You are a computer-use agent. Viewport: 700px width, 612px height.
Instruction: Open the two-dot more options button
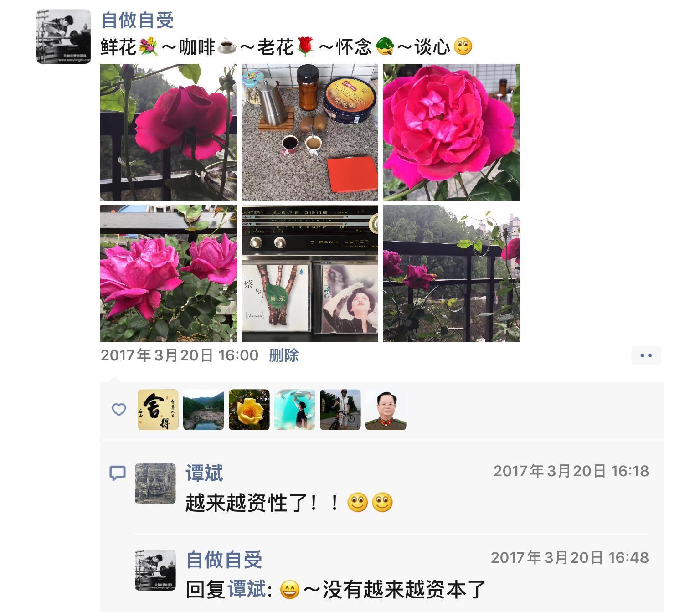(x=646, y=355)
